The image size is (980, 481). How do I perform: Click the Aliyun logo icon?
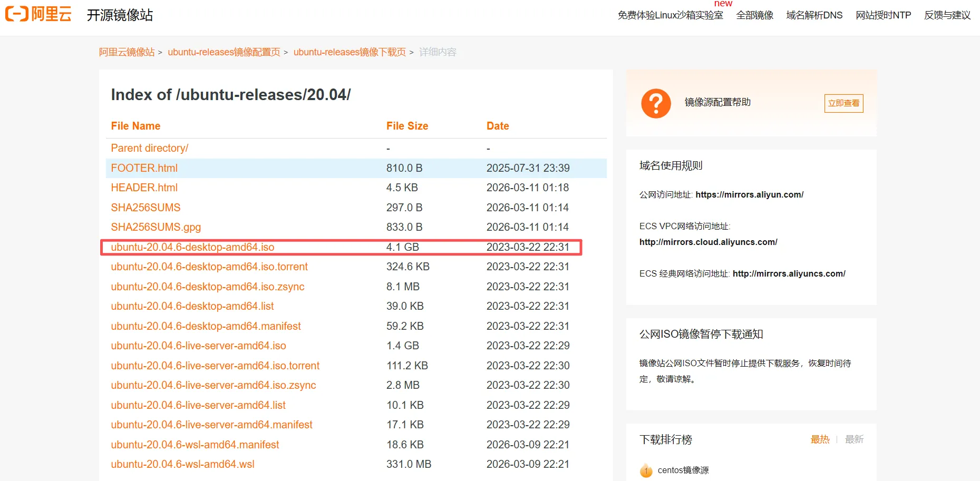click(x=38, y=14)
